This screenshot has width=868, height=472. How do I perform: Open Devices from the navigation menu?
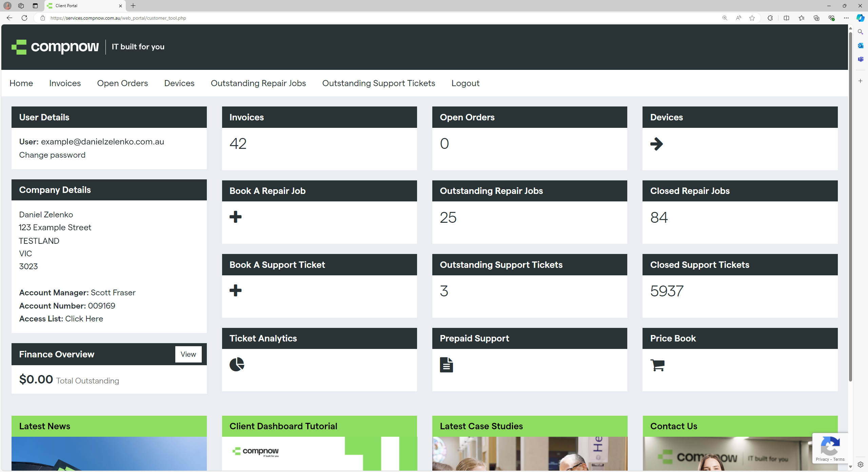pos(179,83)
